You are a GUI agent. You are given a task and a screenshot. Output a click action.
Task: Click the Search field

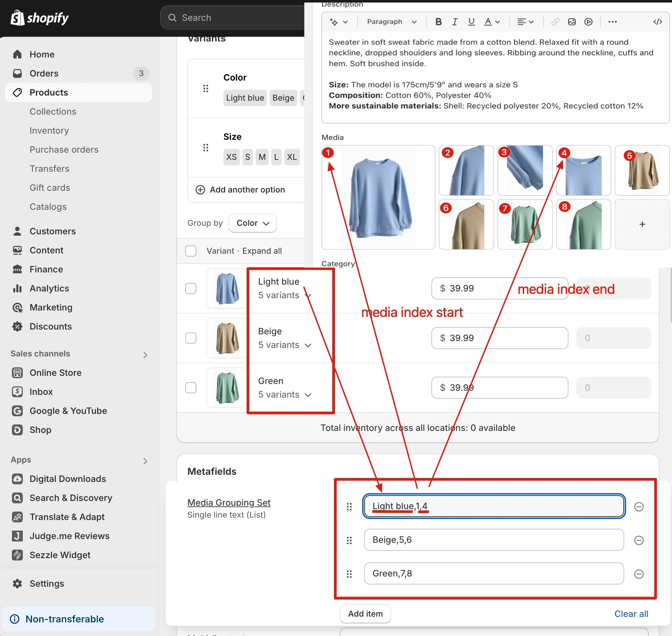[233, 18]
